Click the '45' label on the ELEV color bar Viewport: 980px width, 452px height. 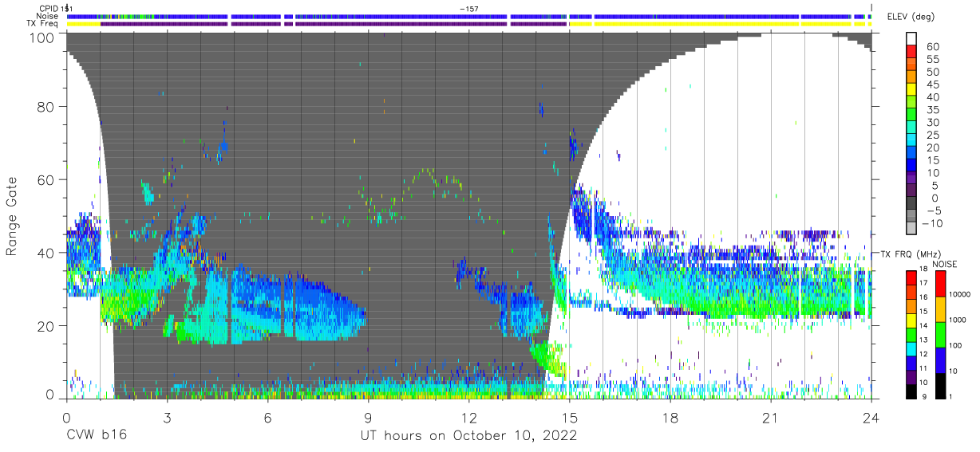click(932, 85)
